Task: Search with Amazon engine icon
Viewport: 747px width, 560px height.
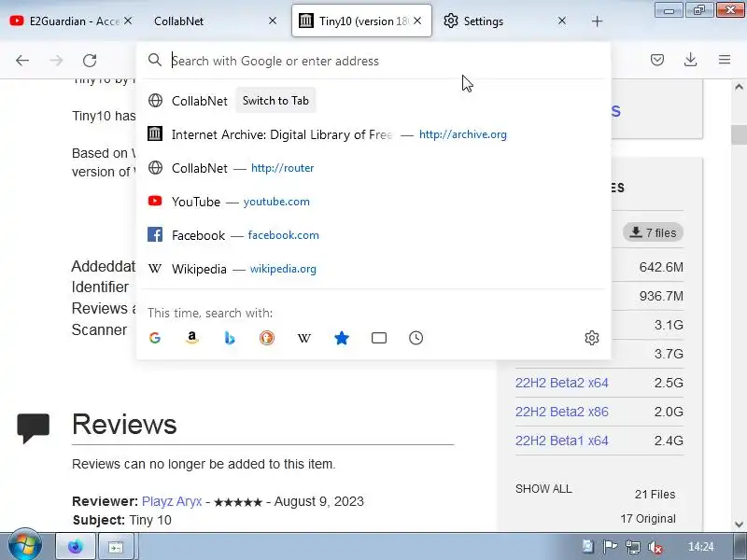Action: pos(192,338)
